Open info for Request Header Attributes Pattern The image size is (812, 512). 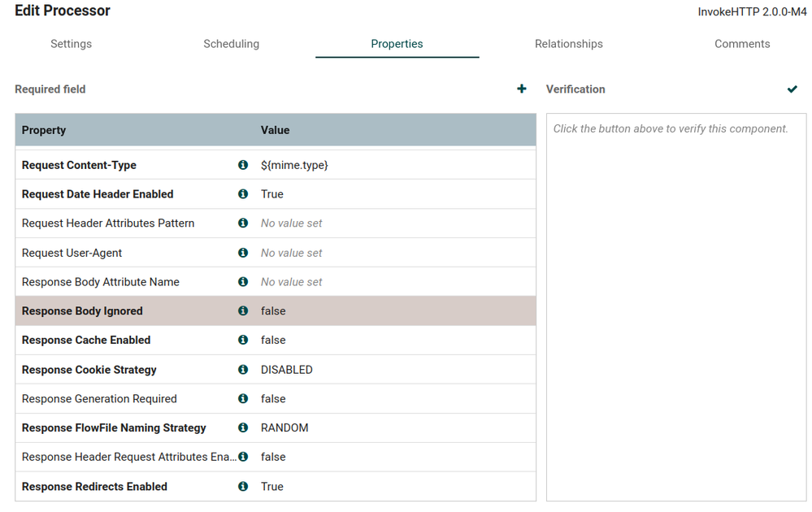(243, 223)
